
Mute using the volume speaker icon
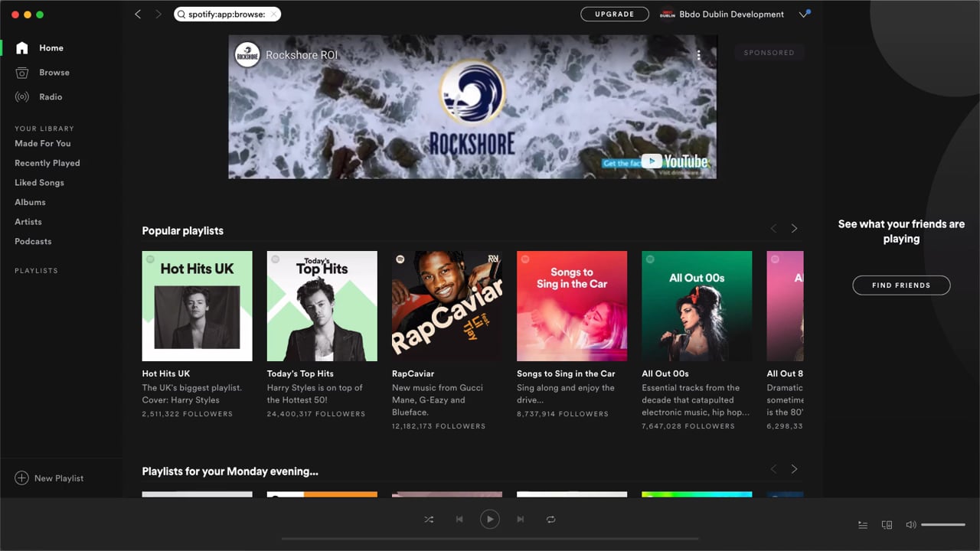[x=911, y=525]
